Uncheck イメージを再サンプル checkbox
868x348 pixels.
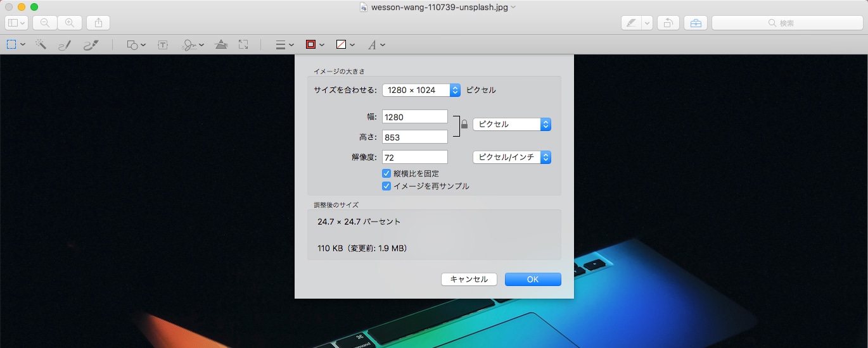tap(386, 186)
